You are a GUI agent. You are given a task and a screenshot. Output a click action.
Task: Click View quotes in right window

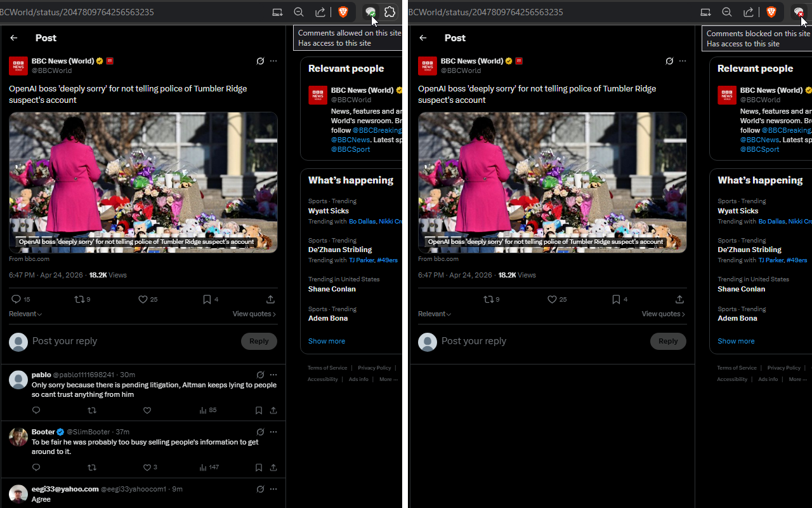coord(663,314)
